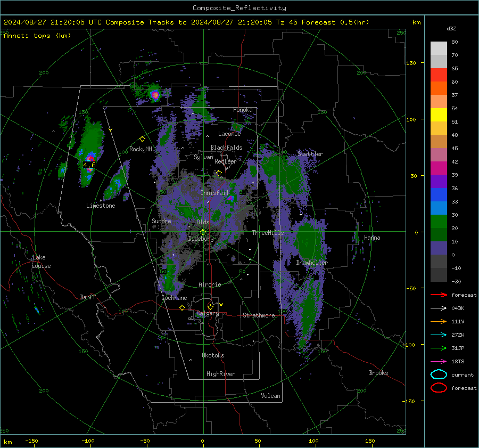
Task: Click the 4.6 storm tops annotation
Action: tap(89, 165)
